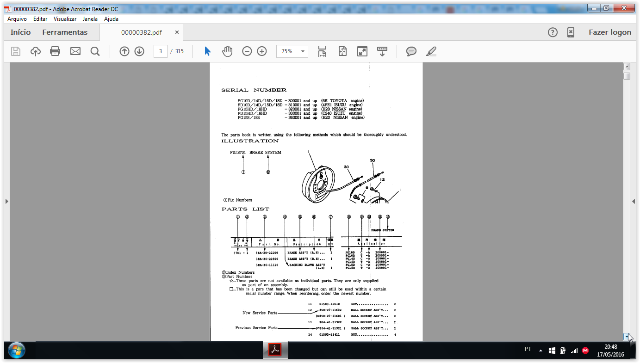Switch to the Ferramentas tab
Image resolution: width=640 pixels, height=363 pixels.
point(64,32)
